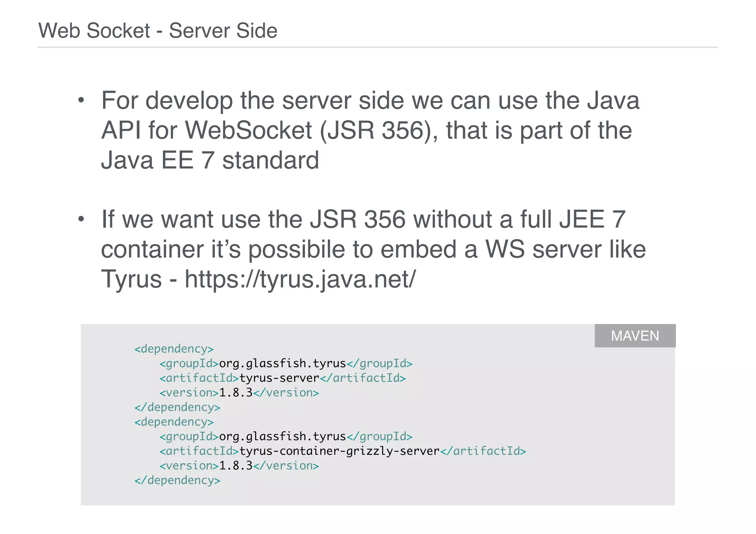Click the text "If we want use the JSR 356"

coord(253,219)
